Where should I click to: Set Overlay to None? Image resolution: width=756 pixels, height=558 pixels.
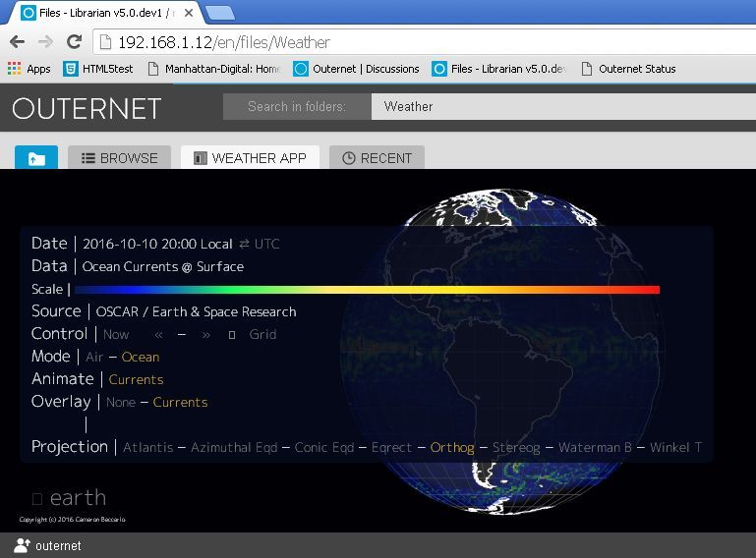pyautogui.click(x=121, y=403)
